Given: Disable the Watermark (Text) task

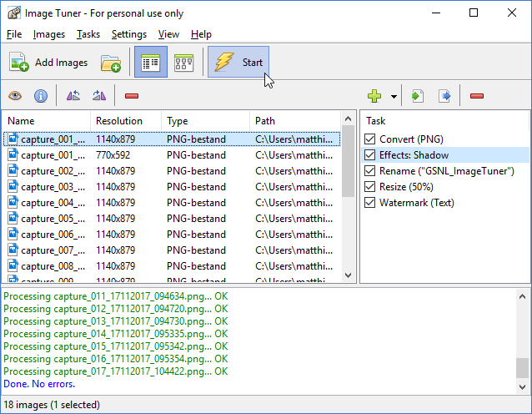Looking at the screenshot, I should tap(371, 203).
